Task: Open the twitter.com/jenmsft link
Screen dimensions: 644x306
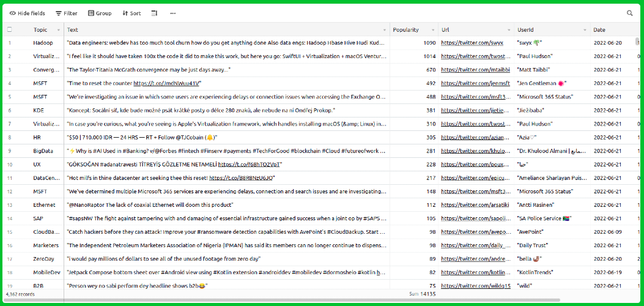Action: tap(476, 83)
